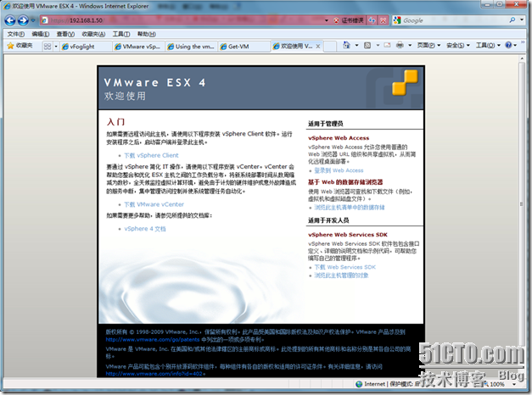
Task: Click the scrollbar up arrow
Action: click(522, 58)
